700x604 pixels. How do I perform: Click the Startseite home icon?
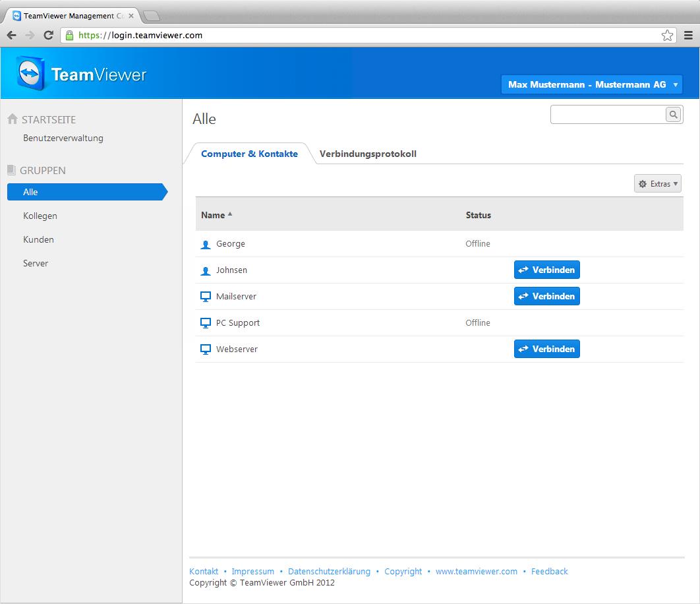(13, 119)
